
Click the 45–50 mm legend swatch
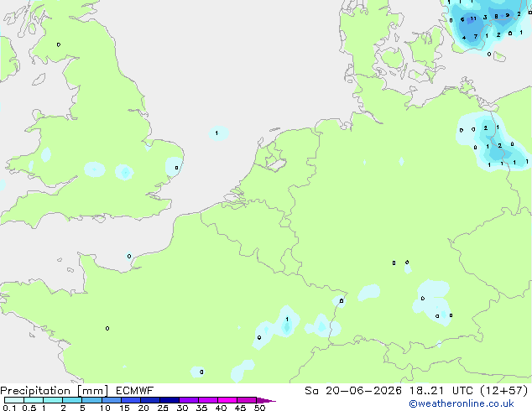pyautogui.click(x=247, y=400)
